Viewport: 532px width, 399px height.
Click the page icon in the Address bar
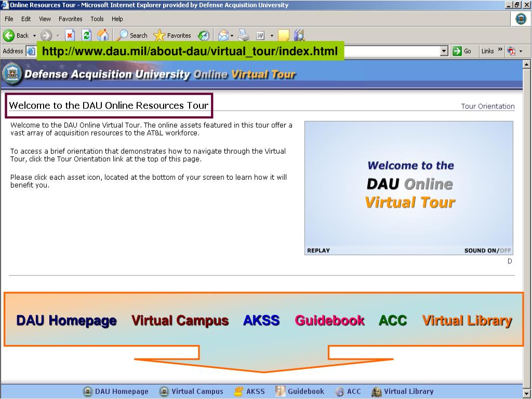pyautogui.click(x=31, y=51)
